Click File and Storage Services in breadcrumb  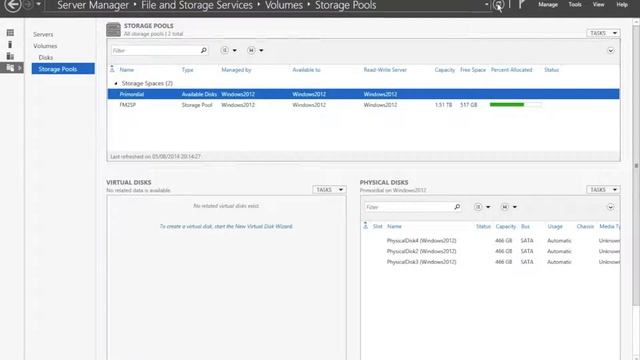coord(197,5)
